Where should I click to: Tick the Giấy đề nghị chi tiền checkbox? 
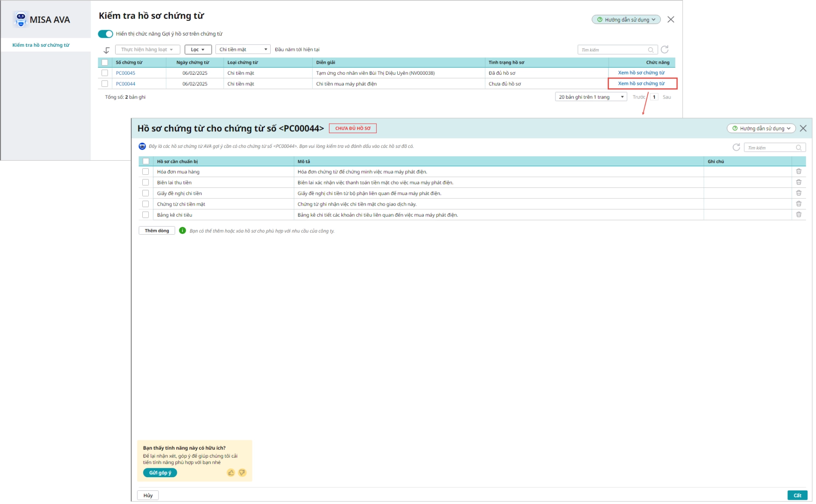pyautogui.click(x=146, y=193)
